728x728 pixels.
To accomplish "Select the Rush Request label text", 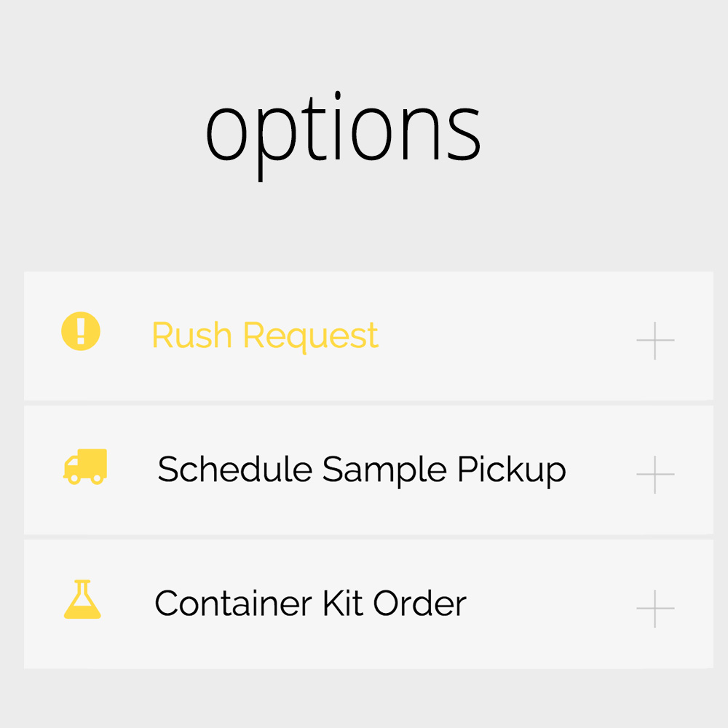I will click(265, 336).
